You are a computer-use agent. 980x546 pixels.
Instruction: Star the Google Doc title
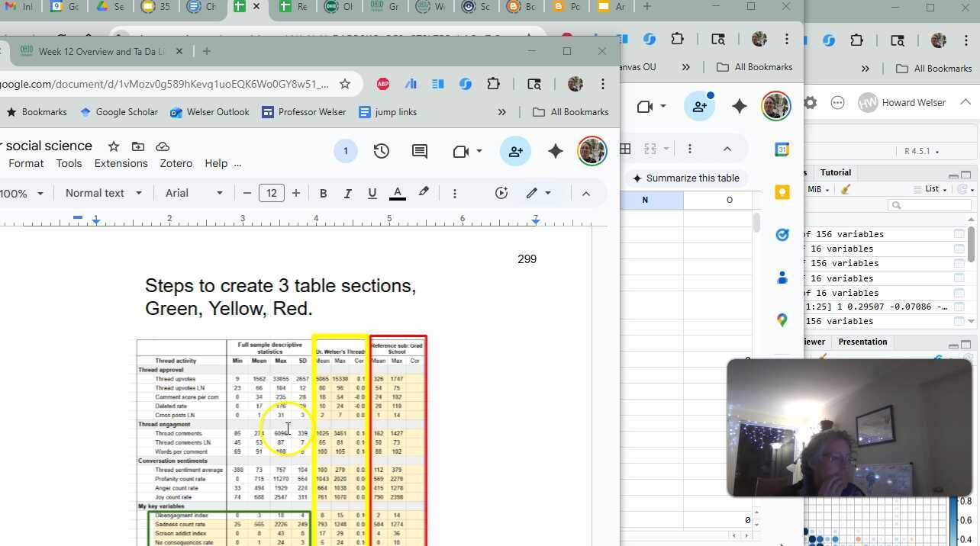coord(114,146)
